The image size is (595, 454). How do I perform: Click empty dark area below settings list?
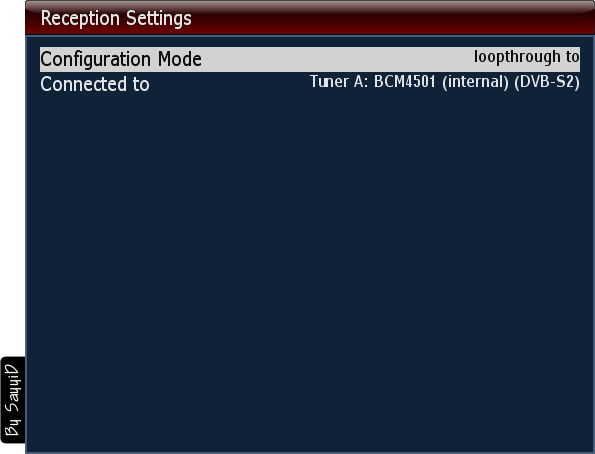[x=310, y=266]
